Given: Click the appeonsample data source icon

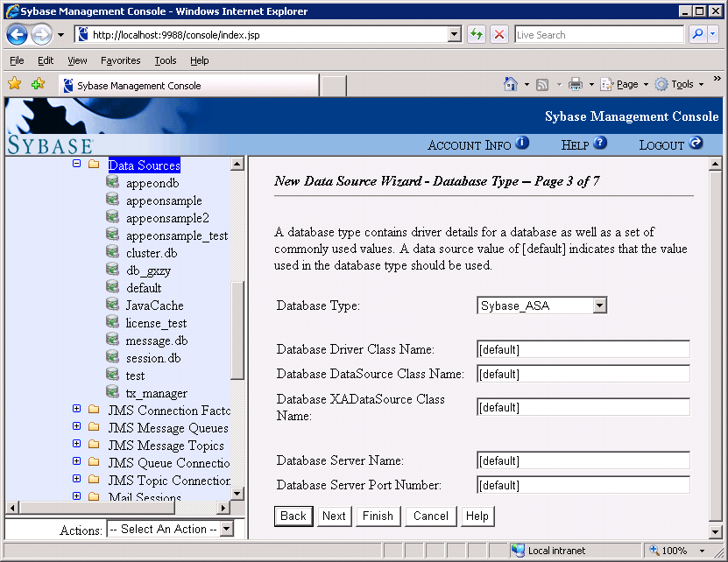Looking at the screenshot, I should tap(112, 199).
